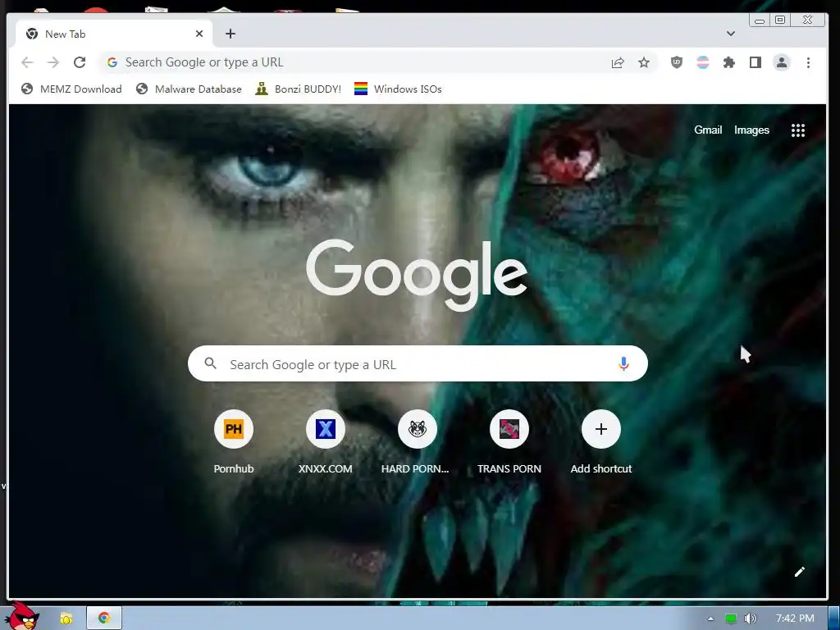Click Add shortcut plus button
840x630 pixels.
click(601, 429)
